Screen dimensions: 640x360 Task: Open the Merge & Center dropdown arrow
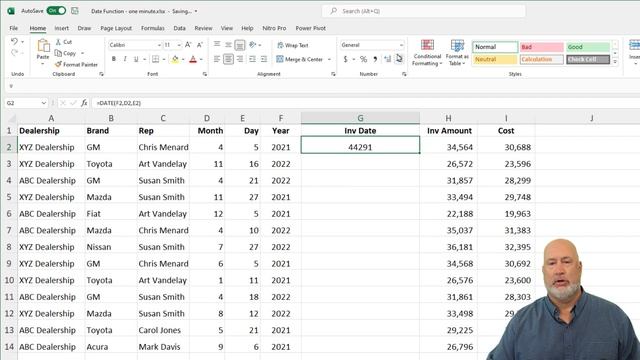tap(329, 60)
